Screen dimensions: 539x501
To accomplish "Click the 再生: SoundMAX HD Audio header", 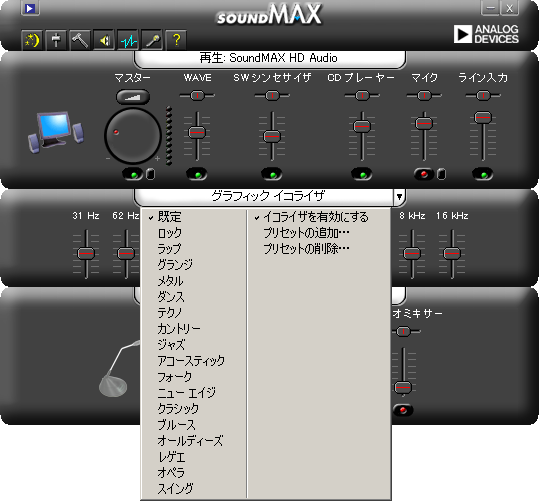I will point(270,58).
